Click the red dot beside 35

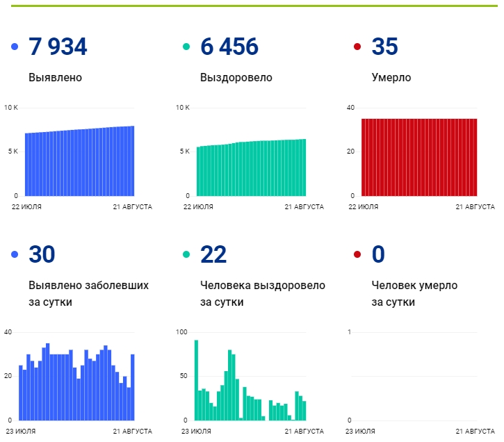coord(357,47)
